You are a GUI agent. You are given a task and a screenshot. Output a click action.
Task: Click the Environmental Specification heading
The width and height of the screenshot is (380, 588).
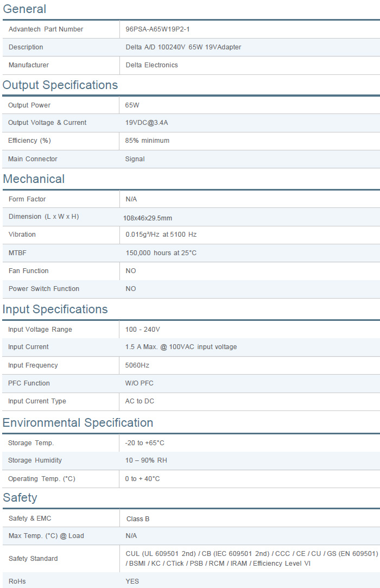(78, 423)
